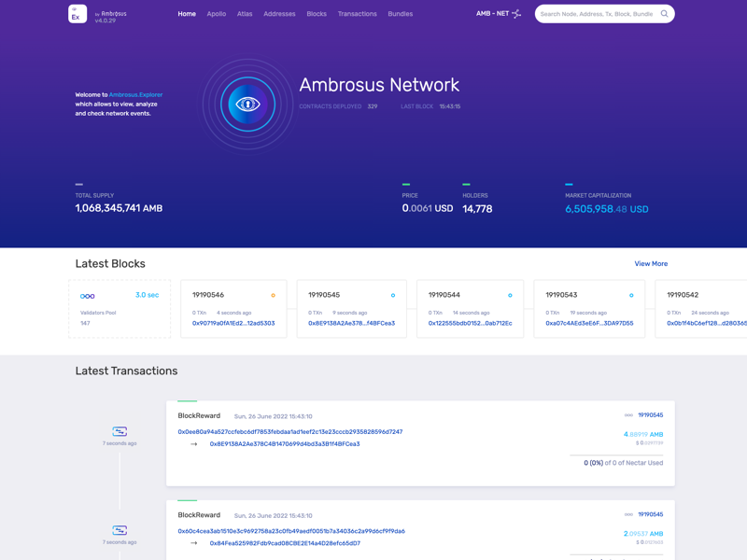Open validator address 0x8E9138A2Ae378...f4BFCea3

coord(352,323)
